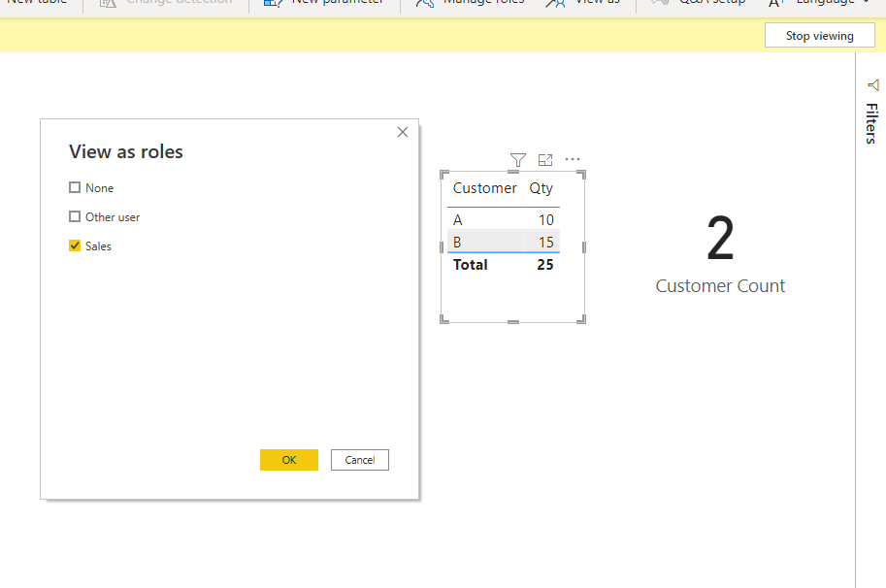Uncheck the Sales role checkbox
886x588 pixels.
click(x=75, y=245)
